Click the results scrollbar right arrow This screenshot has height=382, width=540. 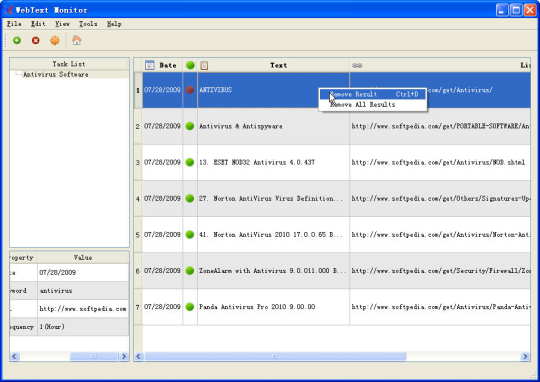525,356
